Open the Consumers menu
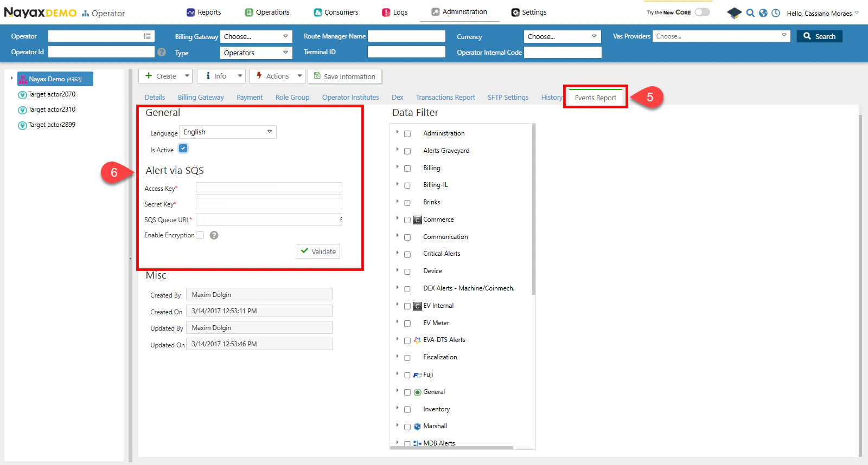The width and height of the screenshot is (868, 465). tap(336, 12)
